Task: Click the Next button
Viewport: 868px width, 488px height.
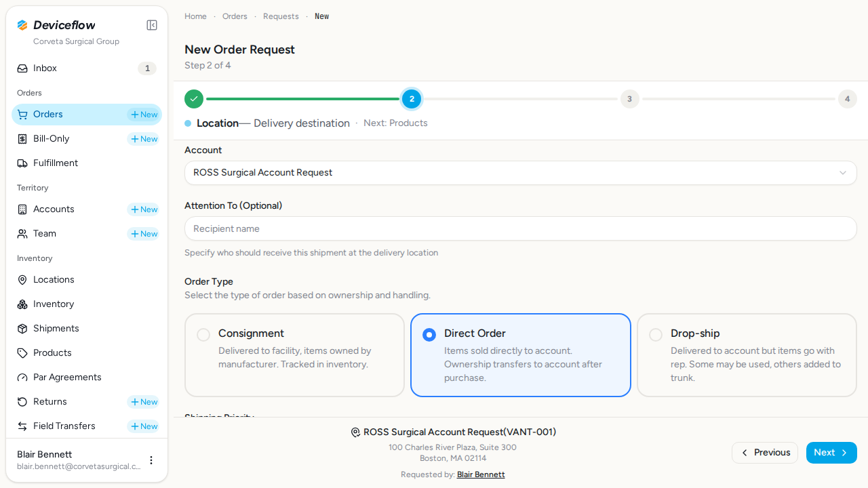Action: [x=831, y=453]
